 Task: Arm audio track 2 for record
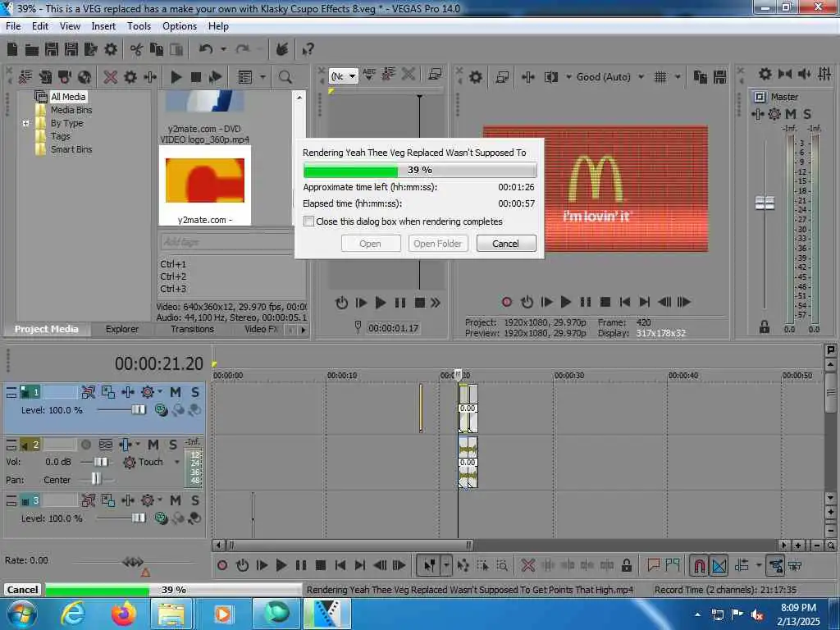[x=85, y=445]
